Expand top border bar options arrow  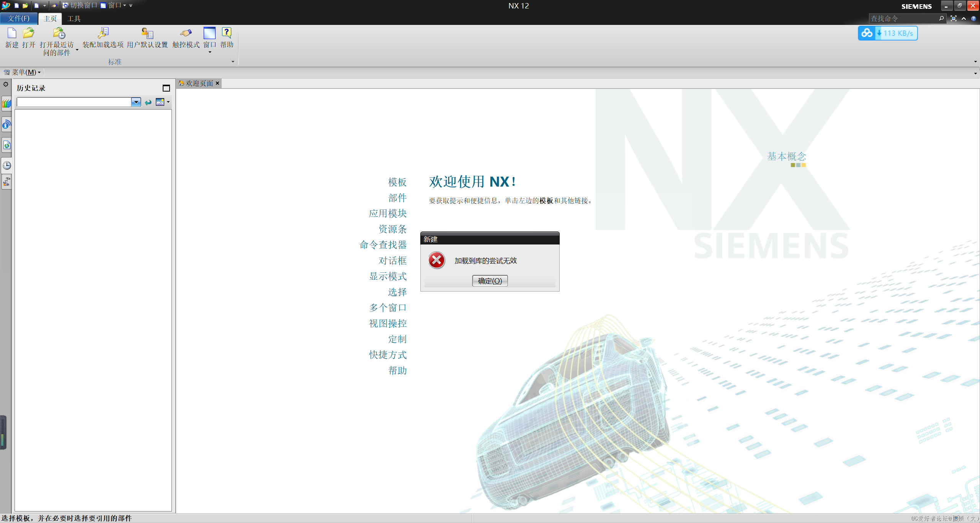[x=975, y=73]
